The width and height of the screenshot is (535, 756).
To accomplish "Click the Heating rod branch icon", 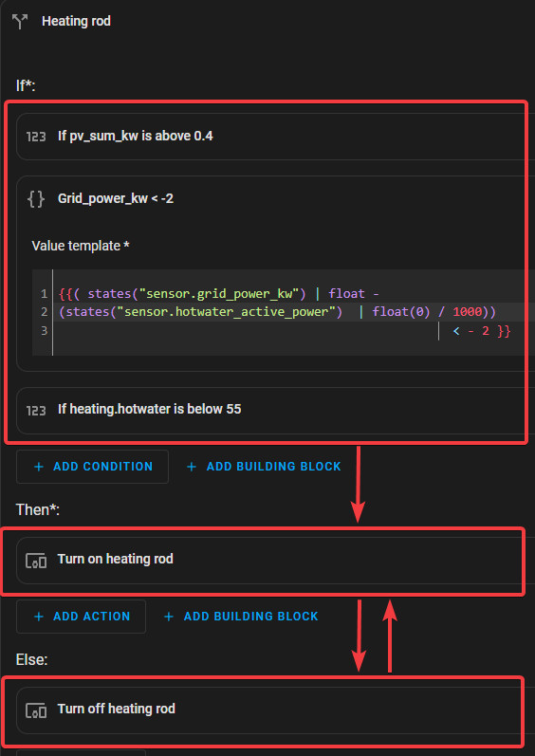I will (20, 21).
